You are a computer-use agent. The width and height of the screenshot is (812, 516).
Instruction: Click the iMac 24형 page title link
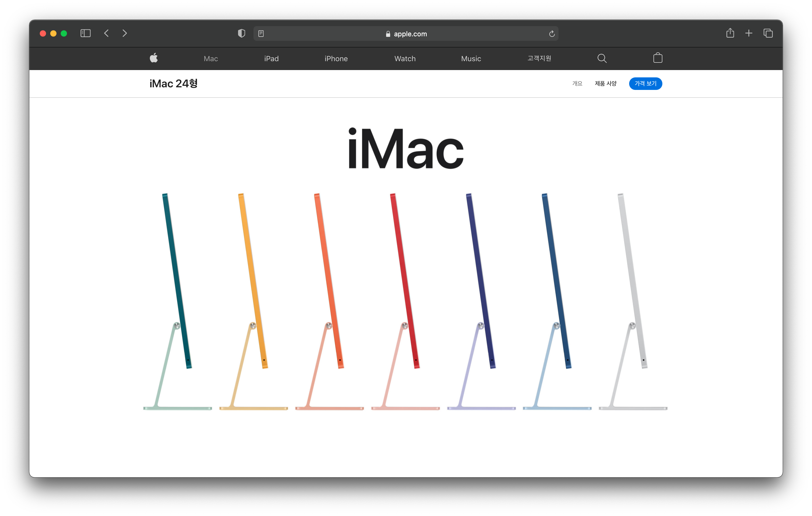click(173, 84)
